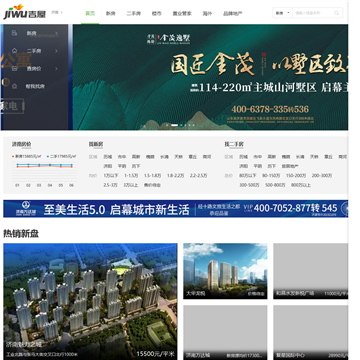The image size is (360, 360).
Task: Choose 天桥 district under 找二手房
Action: point(314,157)
